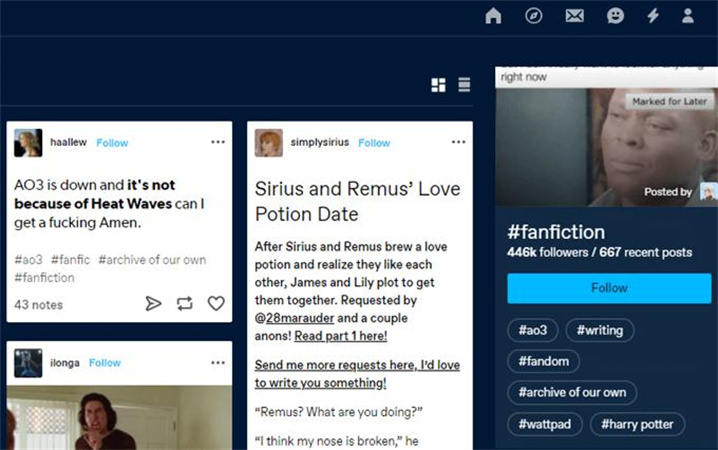
Task: Like haallew's post with the heart
Action: point(216,303)
